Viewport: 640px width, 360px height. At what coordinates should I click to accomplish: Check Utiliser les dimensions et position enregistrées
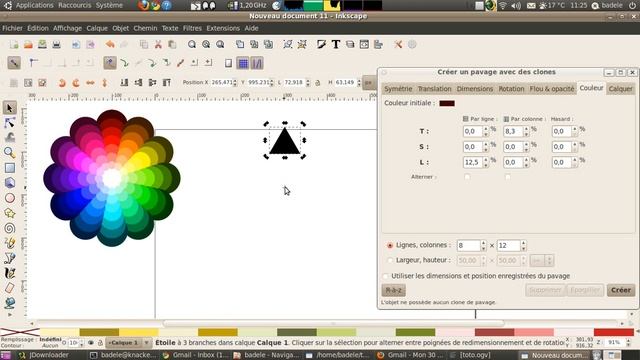[x=386, y=276]
